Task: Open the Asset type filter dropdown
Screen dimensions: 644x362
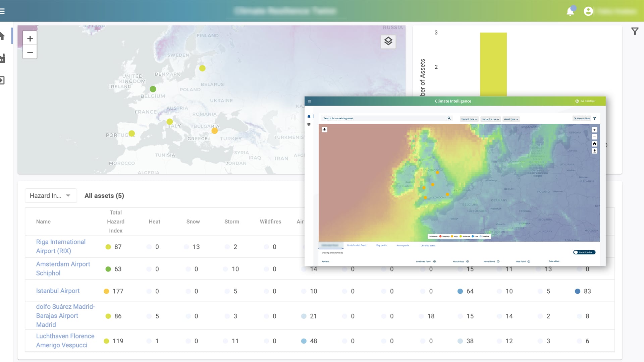Action: click(x=511, y=119)
